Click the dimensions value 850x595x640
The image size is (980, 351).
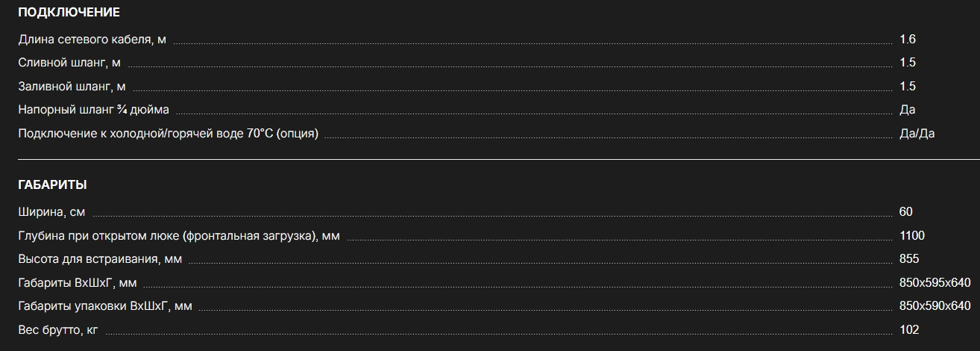point(935,283)
